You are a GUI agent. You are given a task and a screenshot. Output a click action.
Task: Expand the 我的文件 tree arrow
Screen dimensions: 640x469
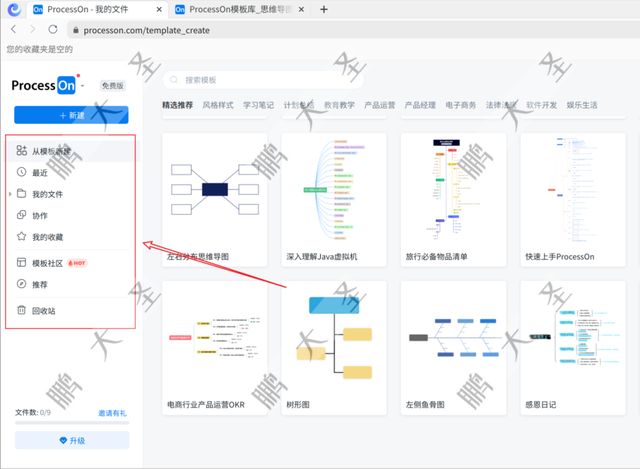coord(10,194)
